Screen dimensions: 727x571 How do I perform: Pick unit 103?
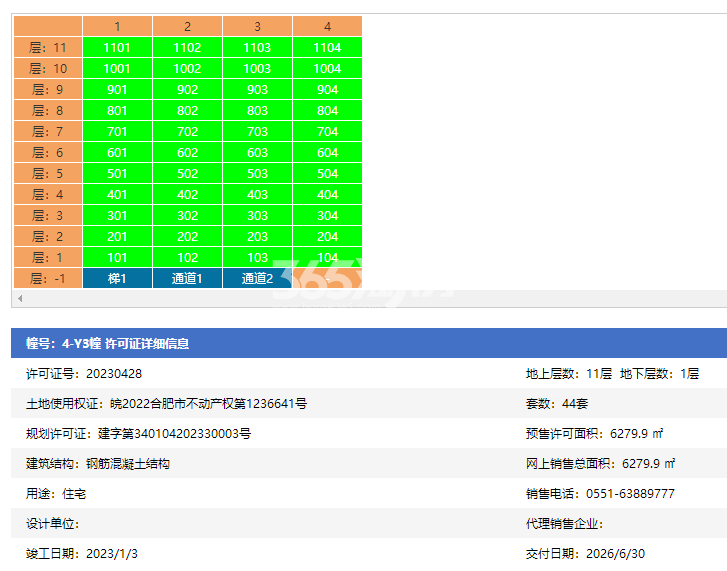click(x=257, y=258)
